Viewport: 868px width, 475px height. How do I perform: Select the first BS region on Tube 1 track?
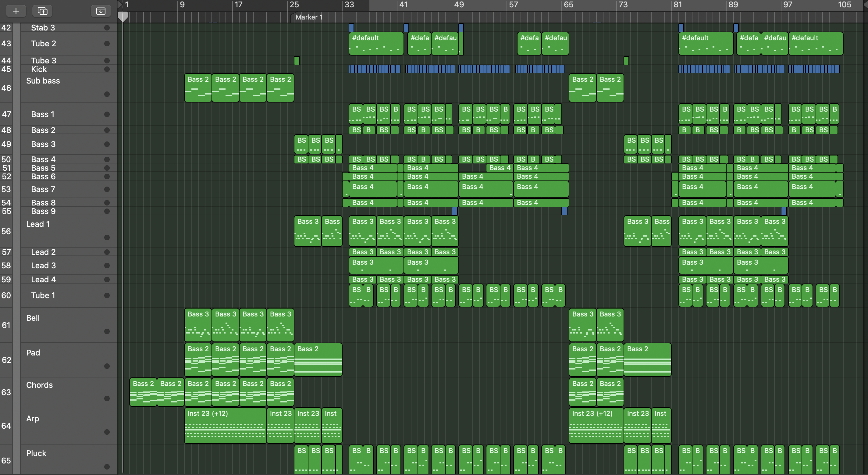[x=356, y=295]
